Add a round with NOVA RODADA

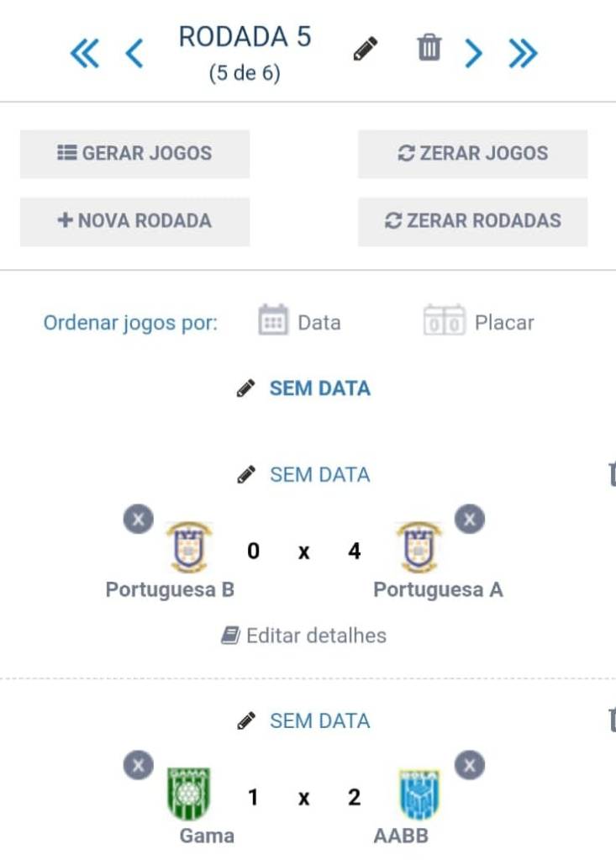(134, 221)
